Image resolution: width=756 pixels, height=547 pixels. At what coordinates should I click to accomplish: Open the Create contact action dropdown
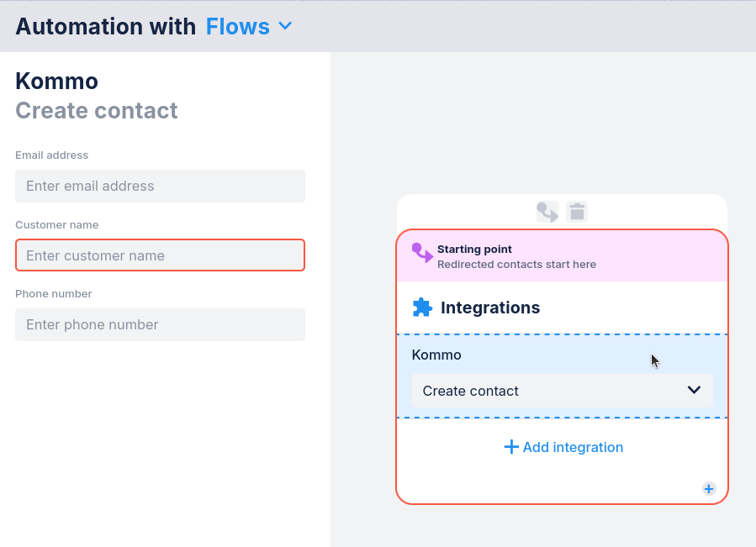coord(562,391)
